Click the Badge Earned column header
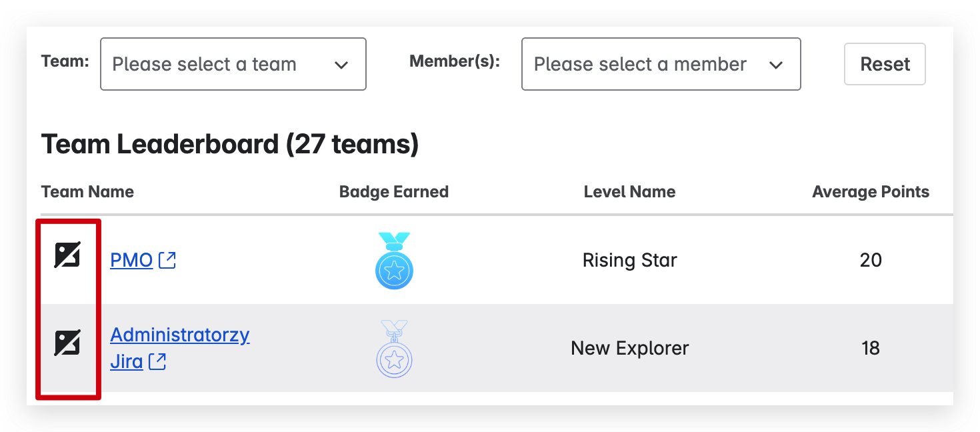 coord(393,192)
